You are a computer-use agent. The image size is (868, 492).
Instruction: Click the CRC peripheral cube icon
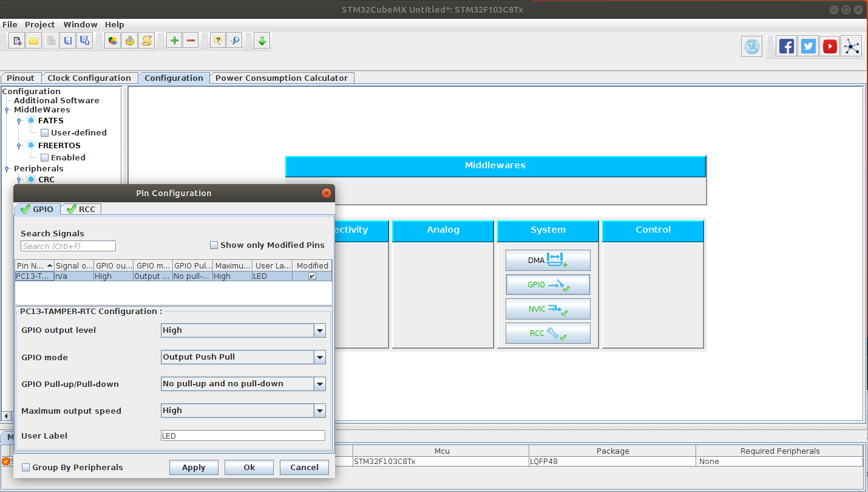31,179
